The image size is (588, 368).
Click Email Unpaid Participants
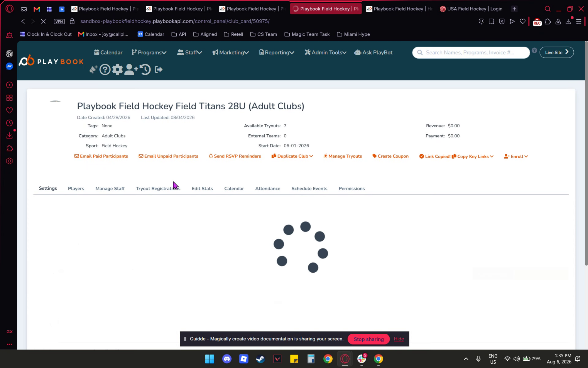pyautogui.click(x=168, y=156)
